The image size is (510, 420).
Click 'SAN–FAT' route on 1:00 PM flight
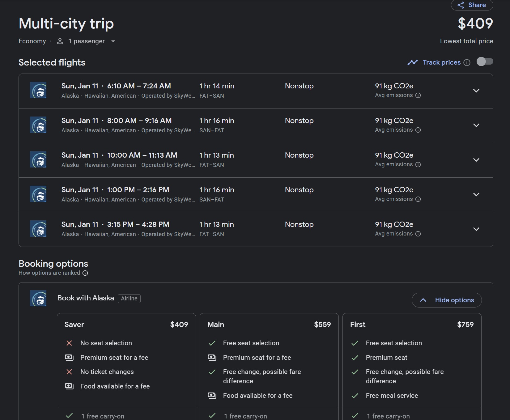click(212, 200)
